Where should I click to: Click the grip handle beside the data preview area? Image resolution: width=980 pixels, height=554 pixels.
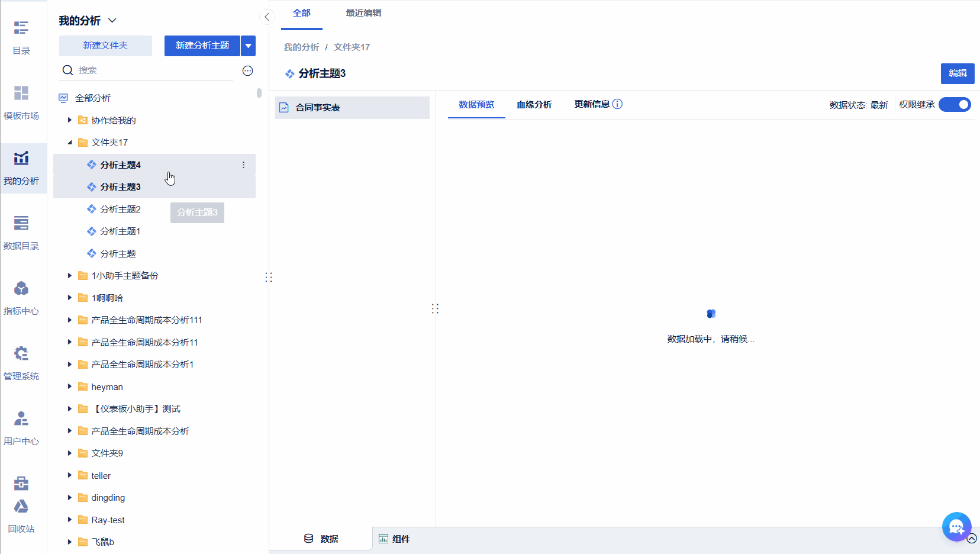click(x=435, y=308)
